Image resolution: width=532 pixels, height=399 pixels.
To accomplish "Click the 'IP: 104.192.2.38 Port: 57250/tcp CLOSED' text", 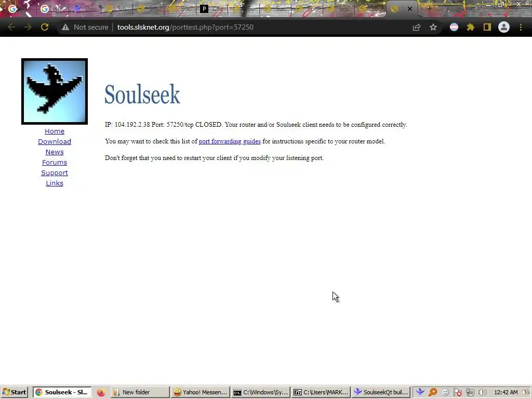I will pyautogui.click(x=163, y=125).
